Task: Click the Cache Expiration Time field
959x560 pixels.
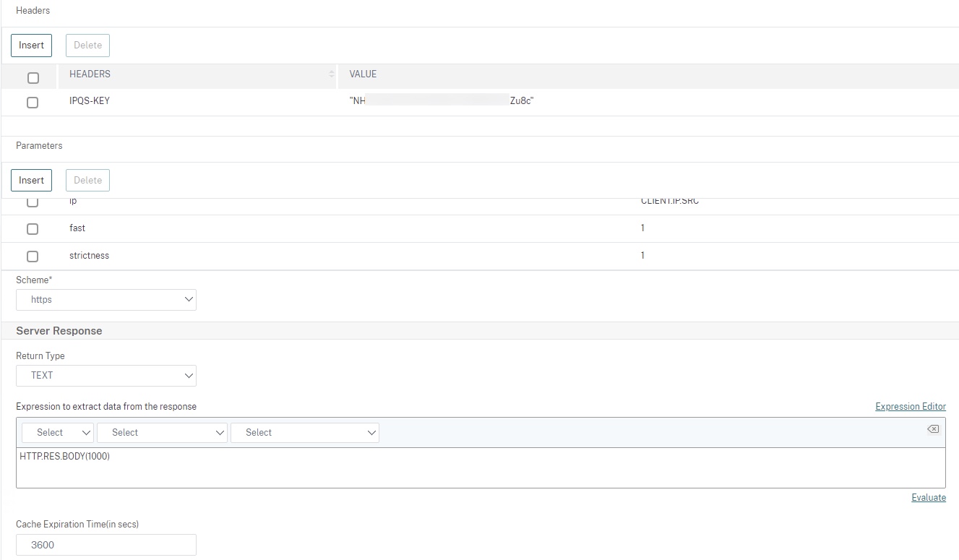Action: pyautogui.click(x=106, y=545)
